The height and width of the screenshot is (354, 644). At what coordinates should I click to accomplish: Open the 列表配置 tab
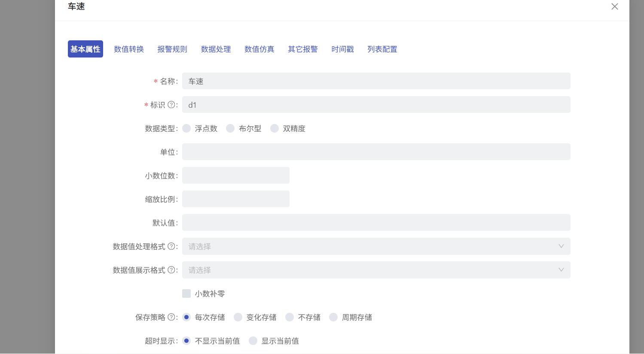(382, 49)
